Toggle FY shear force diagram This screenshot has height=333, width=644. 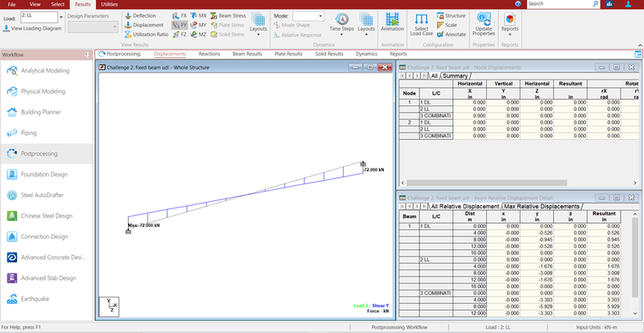180,25
